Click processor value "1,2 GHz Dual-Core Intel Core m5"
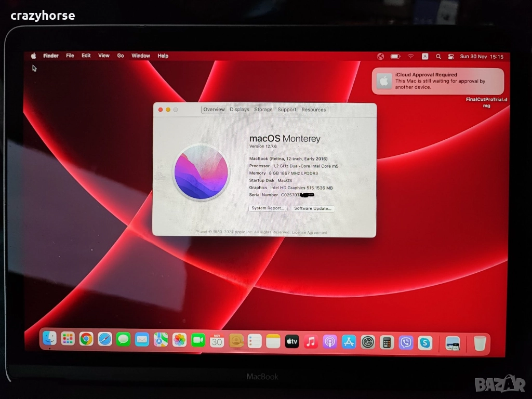The image size is (532, 399). (305, 166)
